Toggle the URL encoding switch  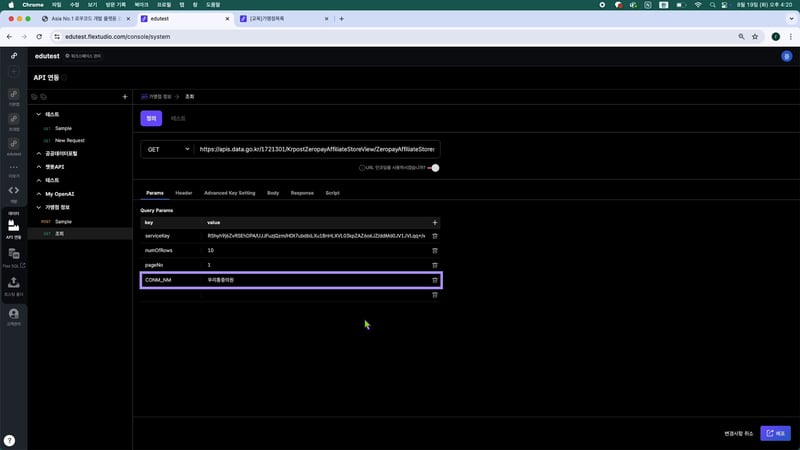click(x=434, y=168)
